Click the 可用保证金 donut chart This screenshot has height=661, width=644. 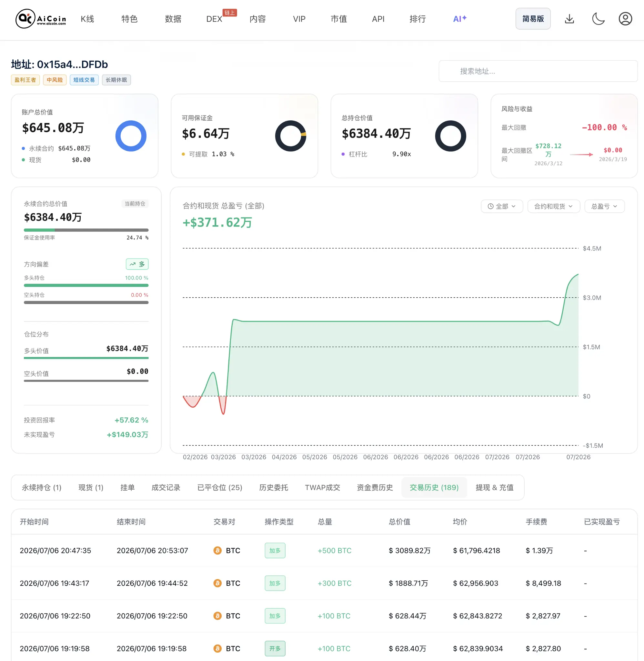(291, 136)
